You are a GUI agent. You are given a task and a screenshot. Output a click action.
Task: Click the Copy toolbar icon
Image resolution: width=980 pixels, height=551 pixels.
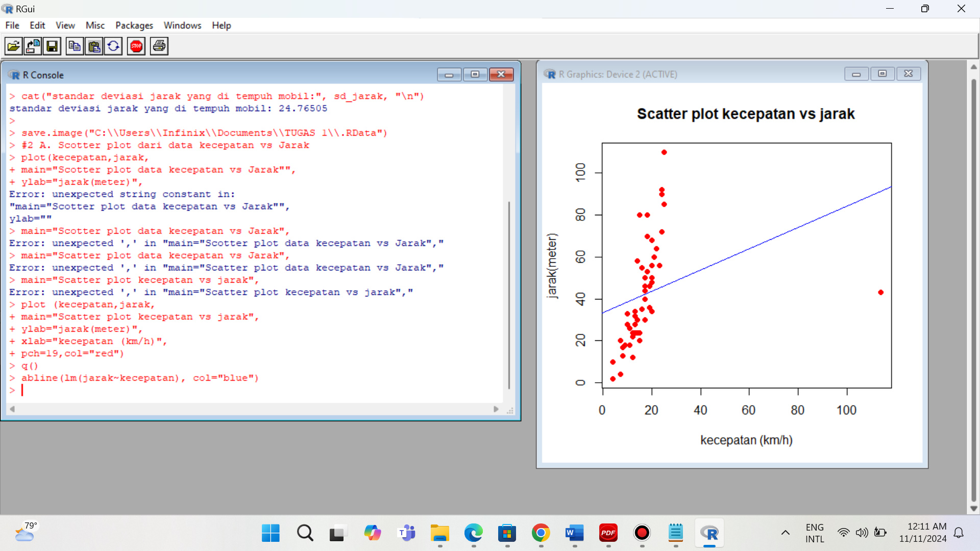click(75, 46)
